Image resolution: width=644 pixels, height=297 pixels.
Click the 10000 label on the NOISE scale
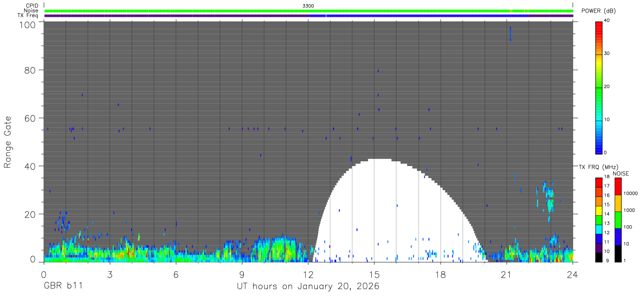click(631, 193)
